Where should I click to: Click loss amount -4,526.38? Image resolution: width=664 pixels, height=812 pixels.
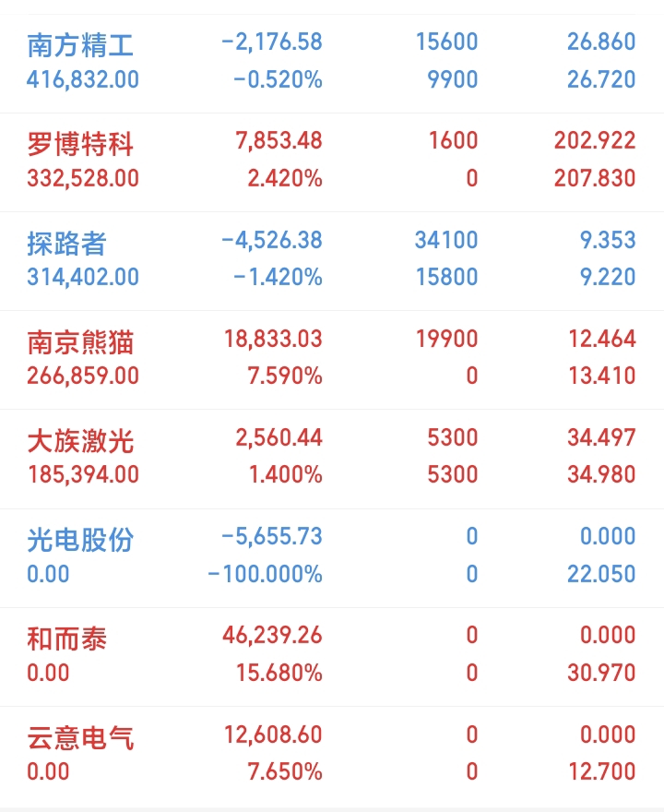[x=272, y=240]
